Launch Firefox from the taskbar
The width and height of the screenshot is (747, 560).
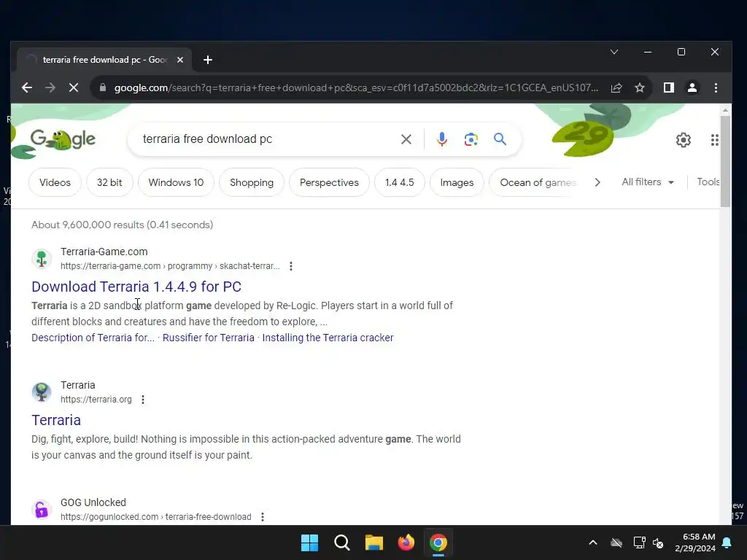[x=406, y=542]
